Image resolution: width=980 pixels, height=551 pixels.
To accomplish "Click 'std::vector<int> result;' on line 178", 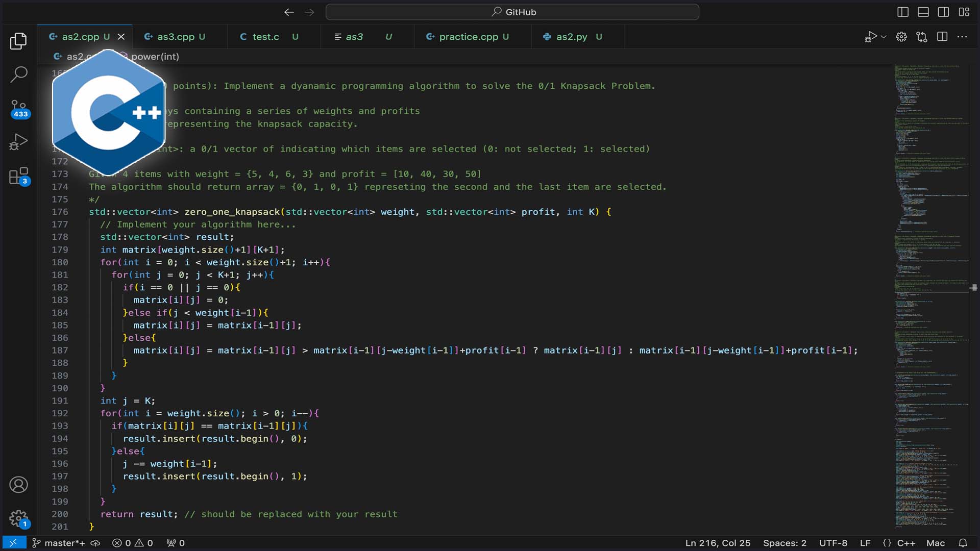I will point(167,237).
